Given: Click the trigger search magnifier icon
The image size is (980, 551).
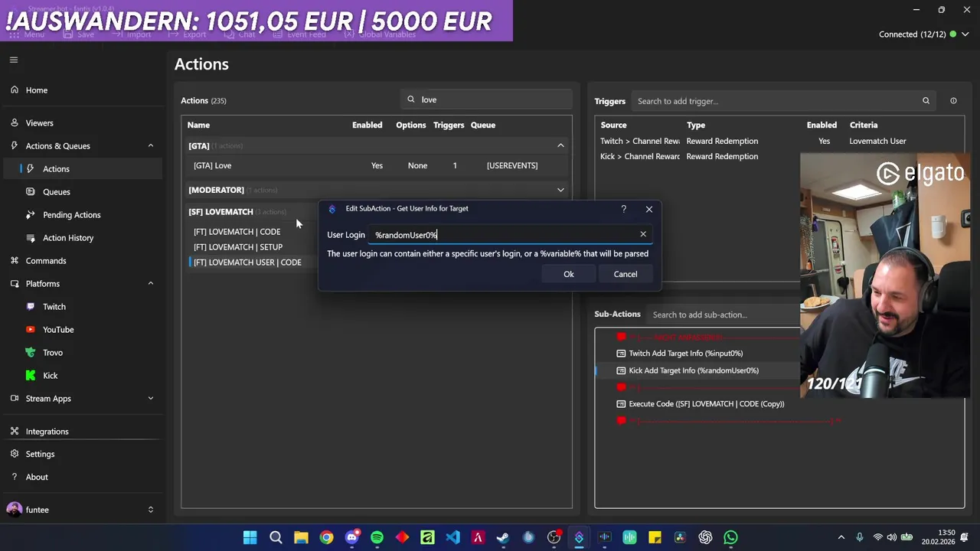Looking at the screenshot, I should [x=926, y=101].
